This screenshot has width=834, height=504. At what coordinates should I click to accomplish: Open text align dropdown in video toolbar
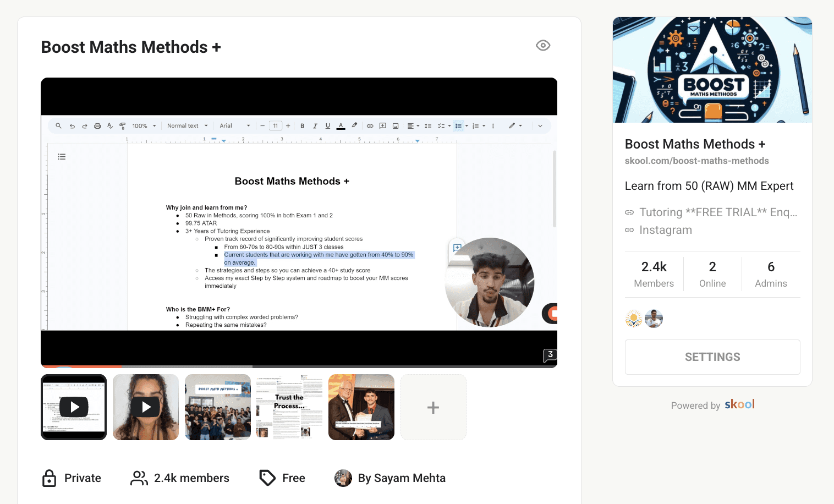click(x=413, y=126)
